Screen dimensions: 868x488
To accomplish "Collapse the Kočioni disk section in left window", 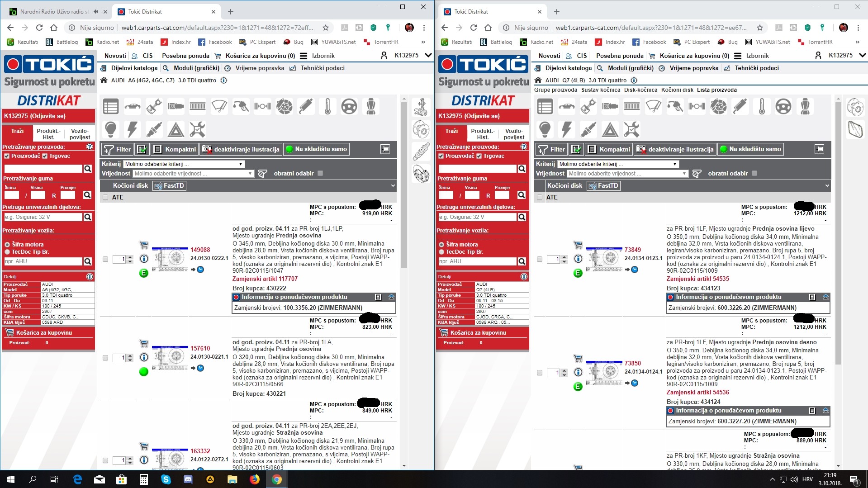I will click(393, 185).
